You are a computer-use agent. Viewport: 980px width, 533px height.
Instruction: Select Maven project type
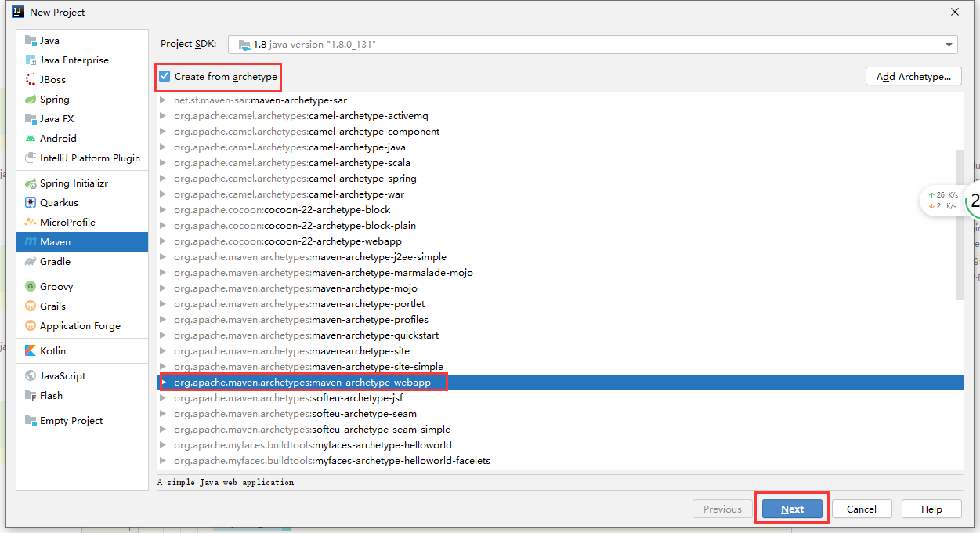[x=82, y=242]
